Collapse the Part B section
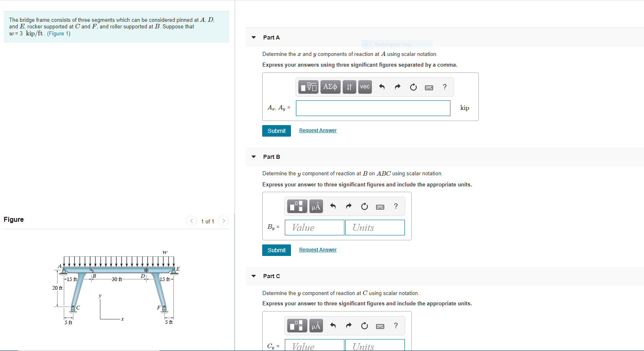Screen dimensions: 644x351 click(x=254, y=157)
